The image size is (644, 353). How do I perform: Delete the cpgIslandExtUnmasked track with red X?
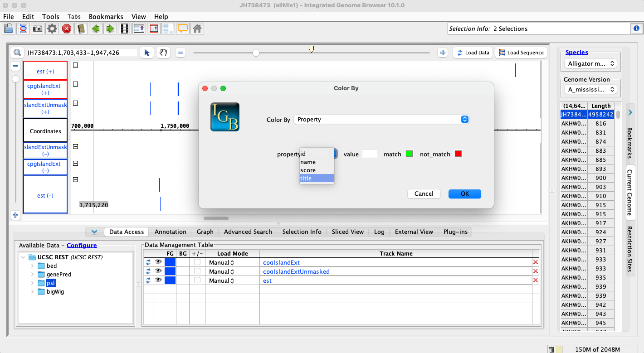click(x=536, y=271)
